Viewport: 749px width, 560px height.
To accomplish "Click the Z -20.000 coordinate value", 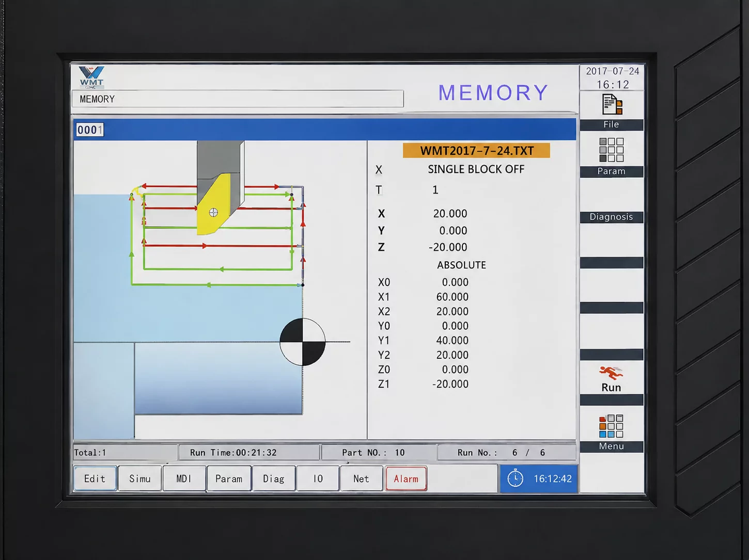I will pyautogui.click(x=447, y=247).
